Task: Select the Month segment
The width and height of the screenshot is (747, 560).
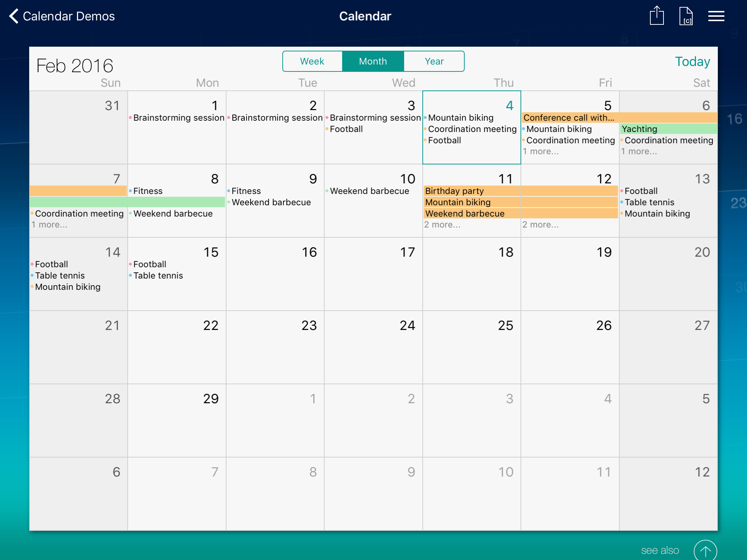Action: pyautogui.click(x=373, y=61)
